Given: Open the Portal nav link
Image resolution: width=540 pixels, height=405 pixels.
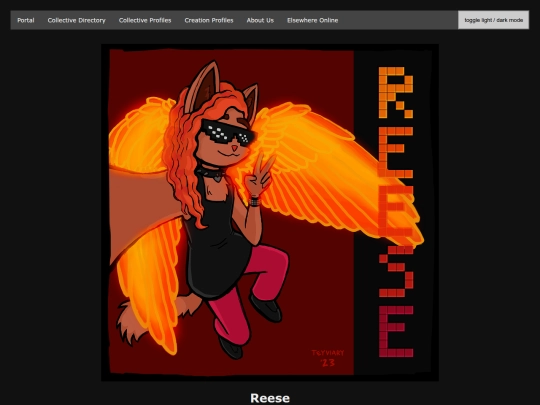Looking at the screenshot, I should (26, 20).
